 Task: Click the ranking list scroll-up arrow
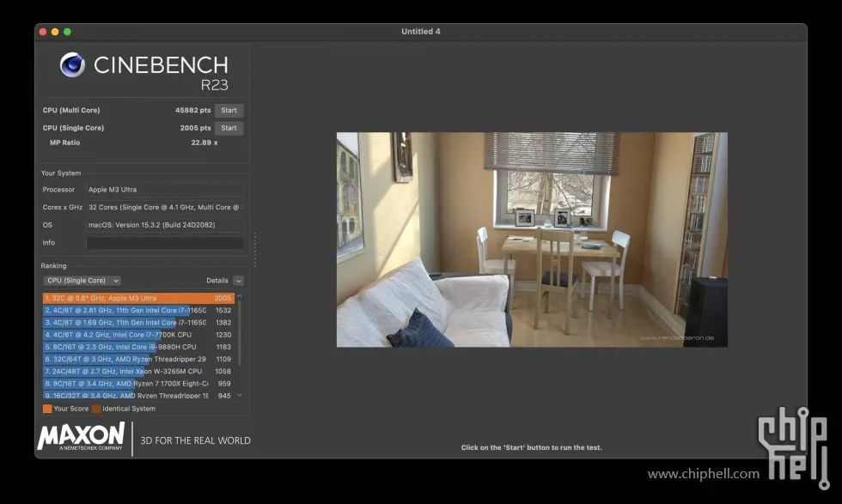[x=240, y=296]
